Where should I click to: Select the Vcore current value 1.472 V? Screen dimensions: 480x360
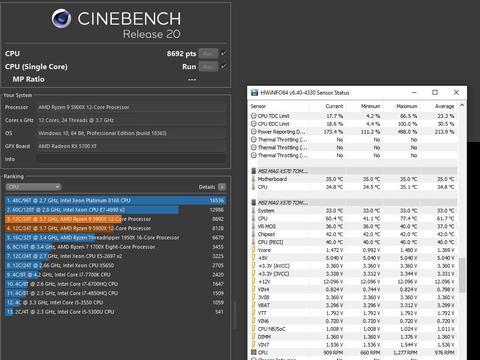tap(334, 250)
